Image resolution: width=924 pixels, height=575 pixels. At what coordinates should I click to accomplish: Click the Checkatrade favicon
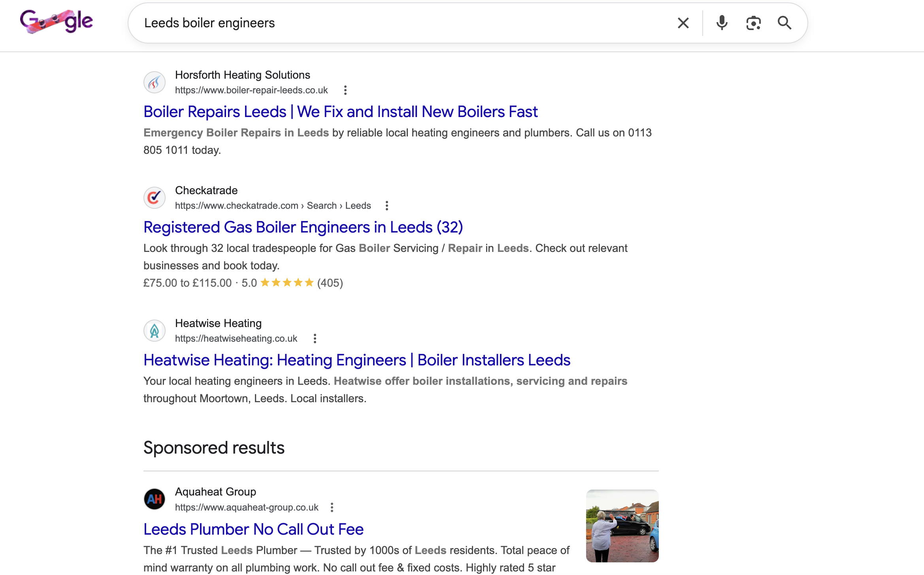point(155,198)
